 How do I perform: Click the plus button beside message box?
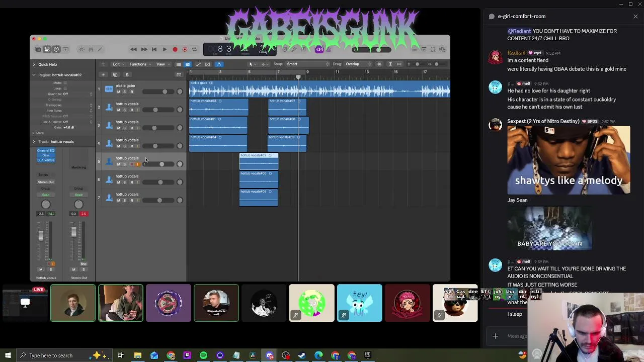(496, 336)
